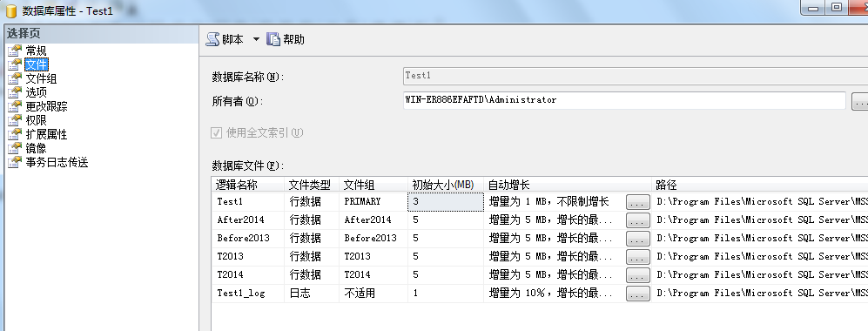Click initial size cell of Test1_log
868x331 pixels.
pyautogui.click(x=446, y=294)
